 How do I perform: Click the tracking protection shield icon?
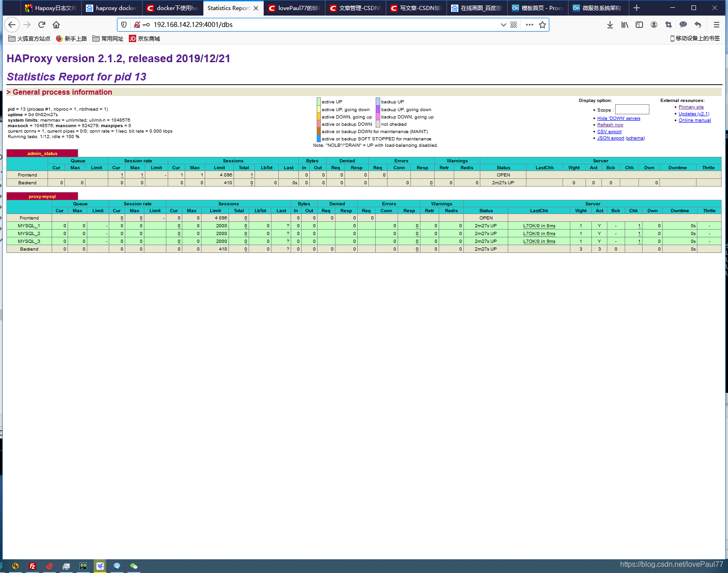pos(124,25)
